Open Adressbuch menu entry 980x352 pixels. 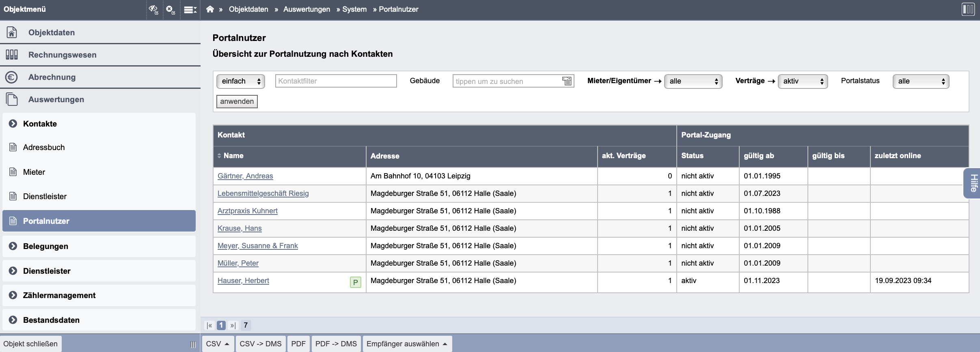[99, 147]
